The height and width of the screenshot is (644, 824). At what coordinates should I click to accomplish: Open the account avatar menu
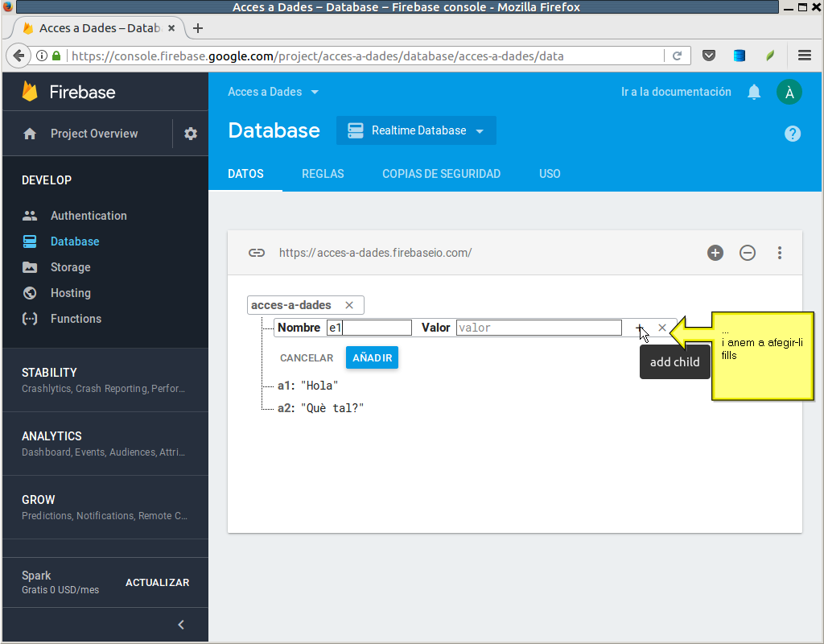pos(789,92)
